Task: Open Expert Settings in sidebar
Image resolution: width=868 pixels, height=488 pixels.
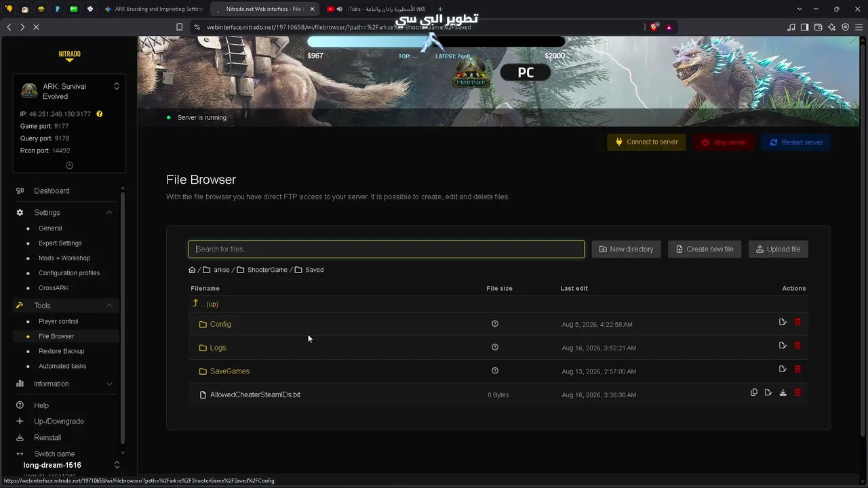Action: (x=60, y=243)
